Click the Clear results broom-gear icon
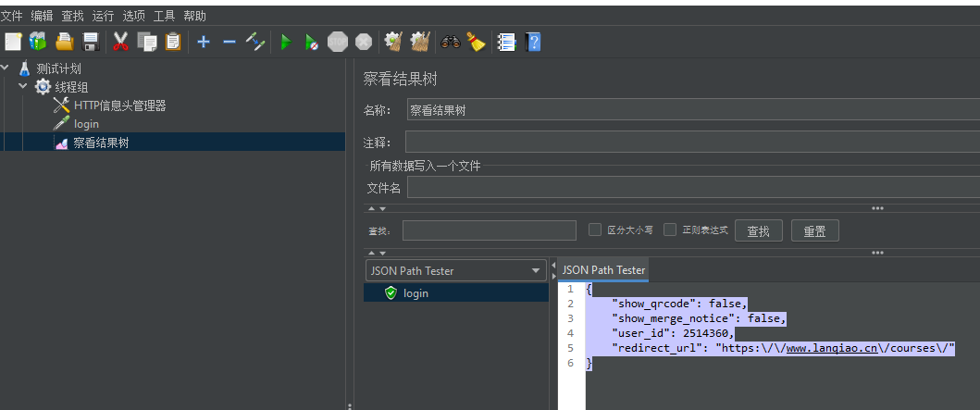The width and height of the screenshot is (980, 410). tap(392, 42)
